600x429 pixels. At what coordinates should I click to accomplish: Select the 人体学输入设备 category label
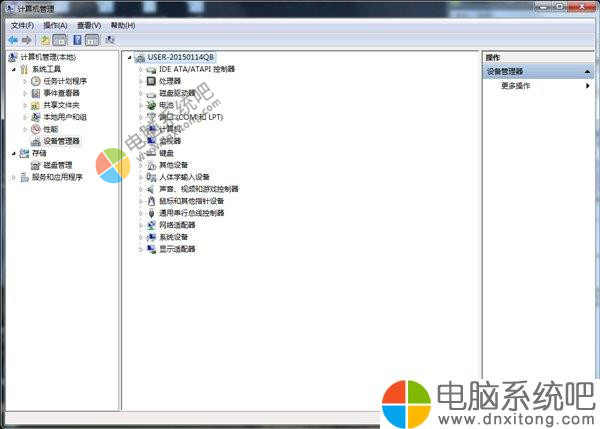(x=184, y=177)
